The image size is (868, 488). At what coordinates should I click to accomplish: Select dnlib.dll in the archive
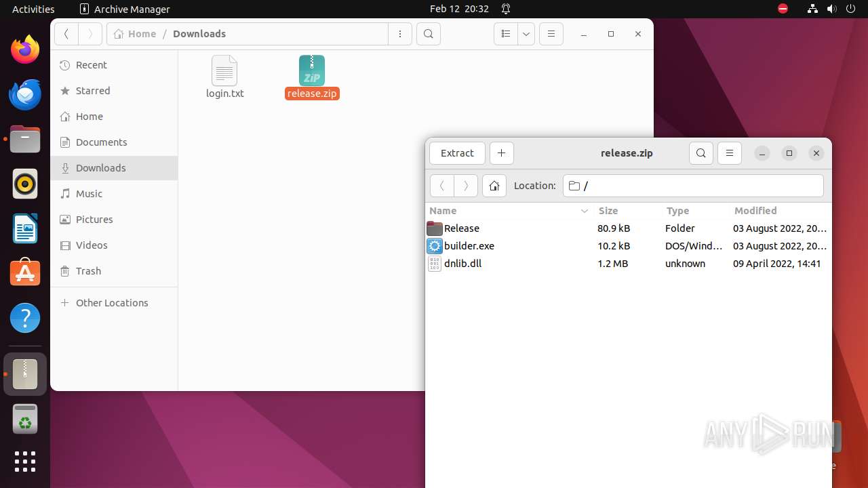tap(628, 264)
